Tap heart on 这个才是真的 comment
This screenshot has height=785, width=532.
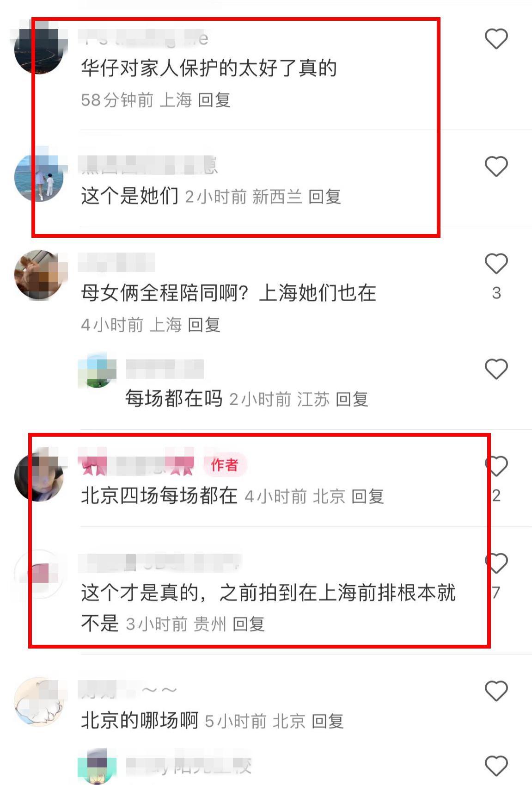(496, 563)
